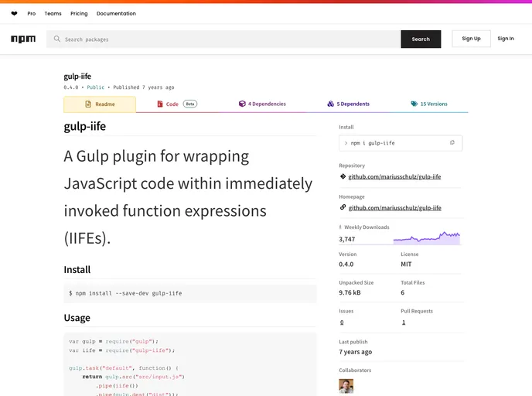The image size is (532, 396).
Task: Open the Issues count 0 link
Action: point(342,323)
